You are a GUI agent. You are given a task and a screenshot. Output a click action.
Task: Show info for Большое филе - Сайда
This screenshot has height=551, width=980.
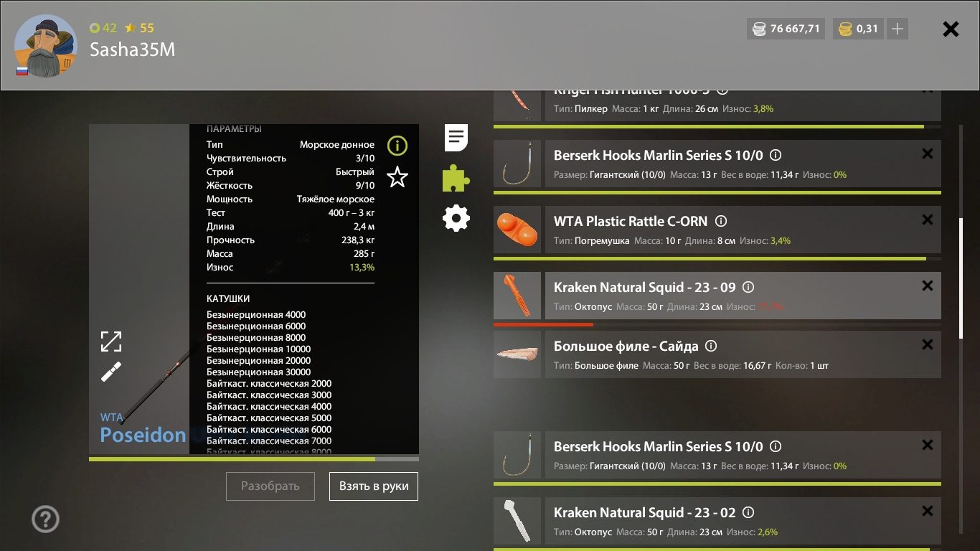point(711,347)
